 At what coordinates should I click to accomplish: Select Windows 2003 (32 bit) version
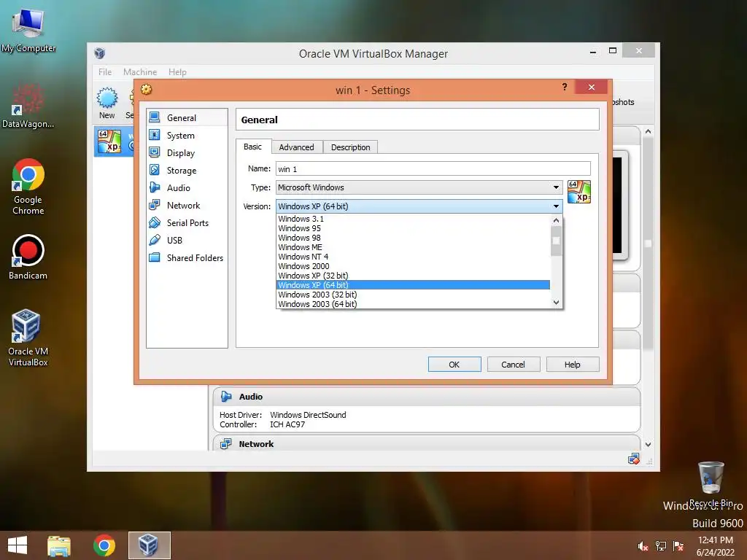413,295
